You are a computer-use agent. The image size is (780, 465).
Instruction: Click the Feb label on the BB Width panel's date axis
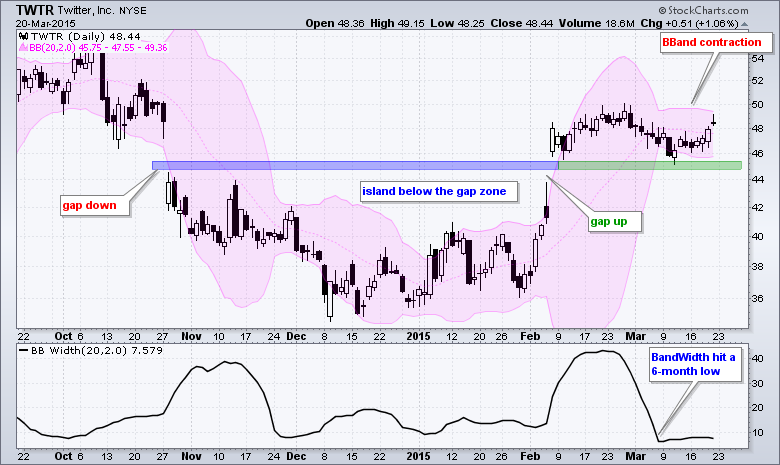click(530, 456)
